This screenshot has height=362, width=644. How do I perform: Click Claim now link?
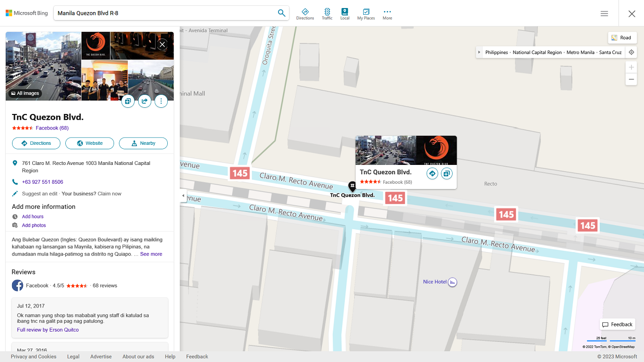point(110,194)
